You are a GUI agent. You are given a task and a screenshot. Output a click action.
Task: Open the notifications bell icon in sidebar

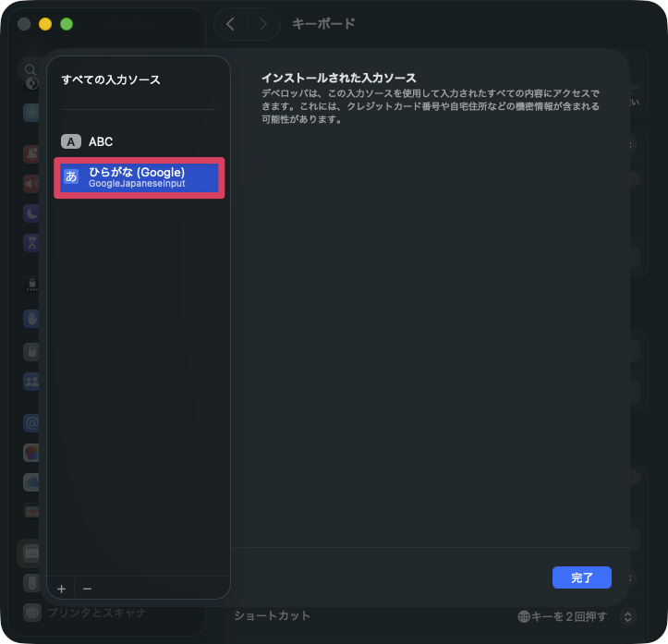[x=31, y=153]
